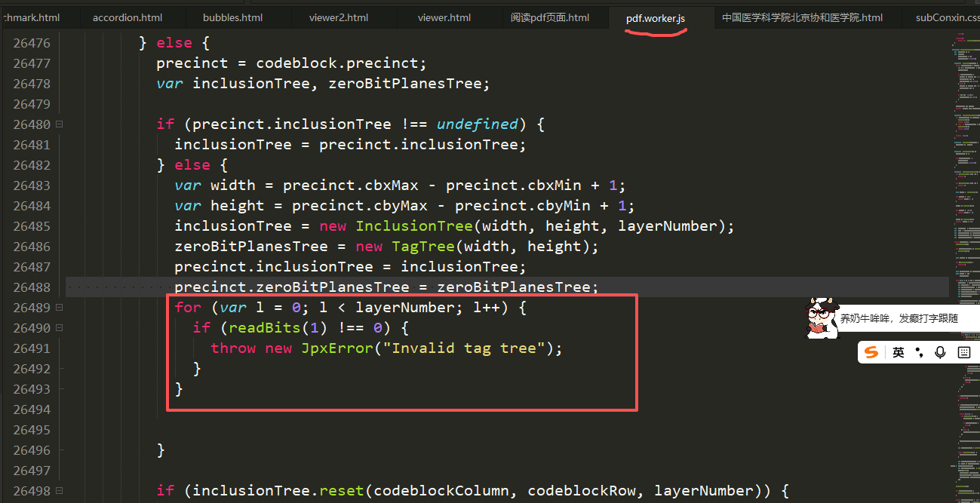980x503 pixels.
Task: Toggle English input mode with the 英 icon
Action: pyautogui.click(x=898, y=352)
